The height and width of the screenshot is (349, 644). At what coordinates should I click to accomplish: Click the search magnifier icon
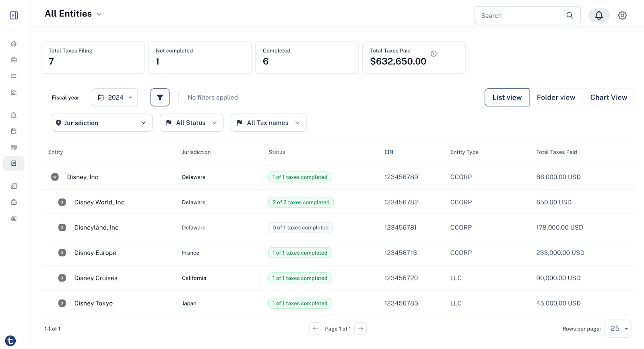point(570,15)
